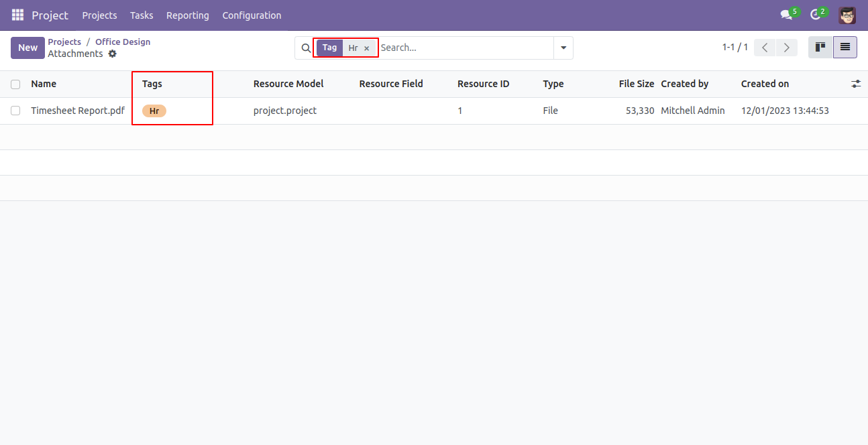Sort by File Size column header

point(637,84)
